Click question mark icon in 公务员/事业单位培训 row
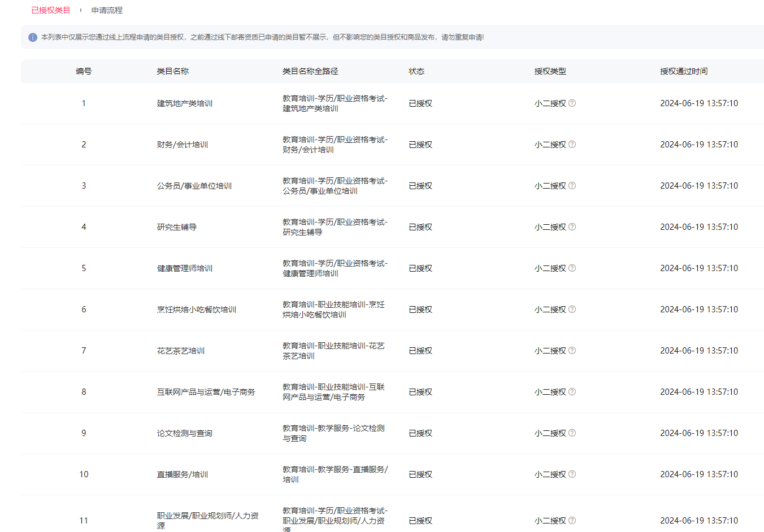The height and width of the screenshot is (532, 764). point(572,186)
